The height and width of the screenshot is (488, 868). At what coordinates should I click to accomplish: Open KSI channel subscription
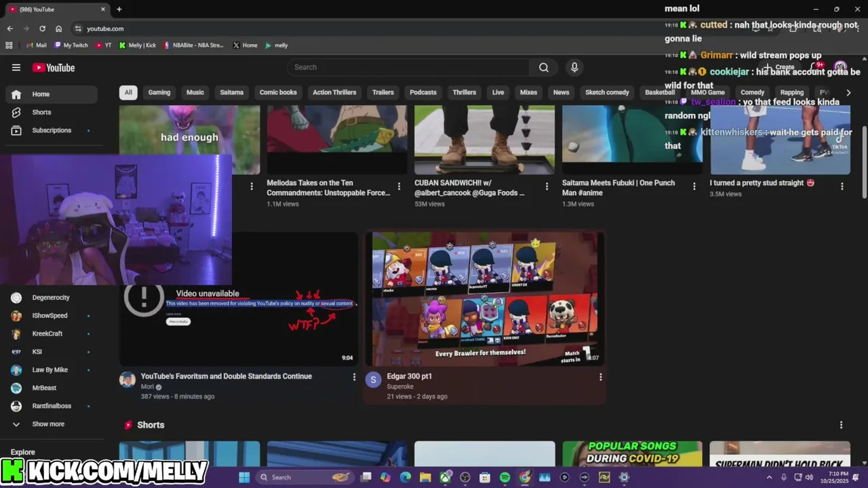[52, 352]
